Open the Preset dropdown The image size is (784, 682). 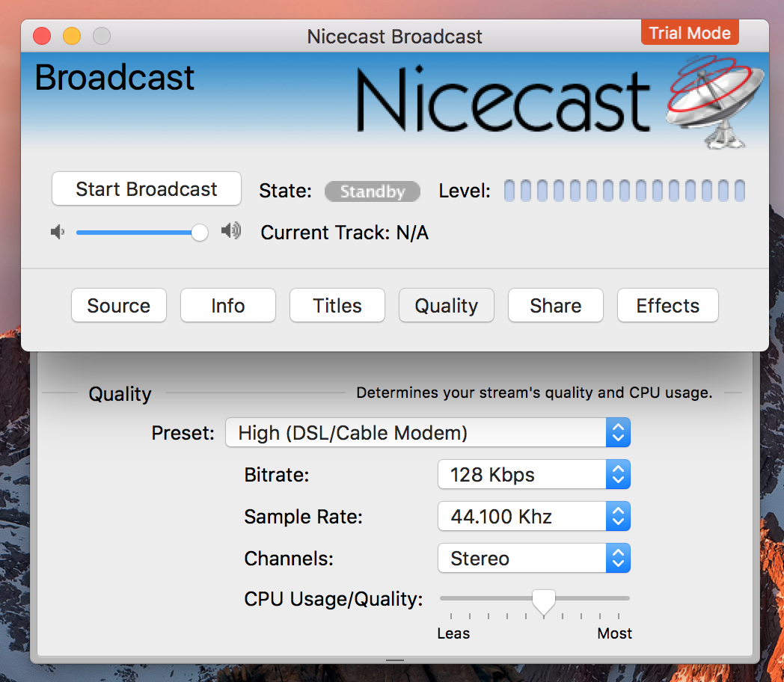428,433
